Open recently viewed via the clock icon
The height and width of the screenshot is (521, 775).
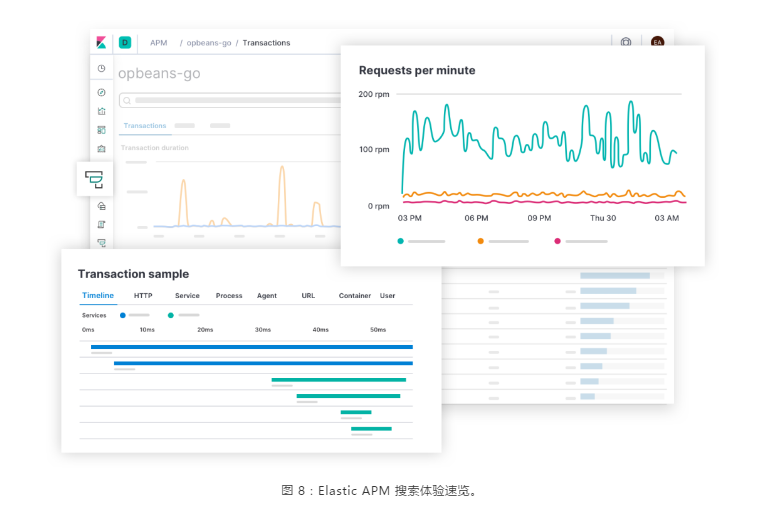101,68
